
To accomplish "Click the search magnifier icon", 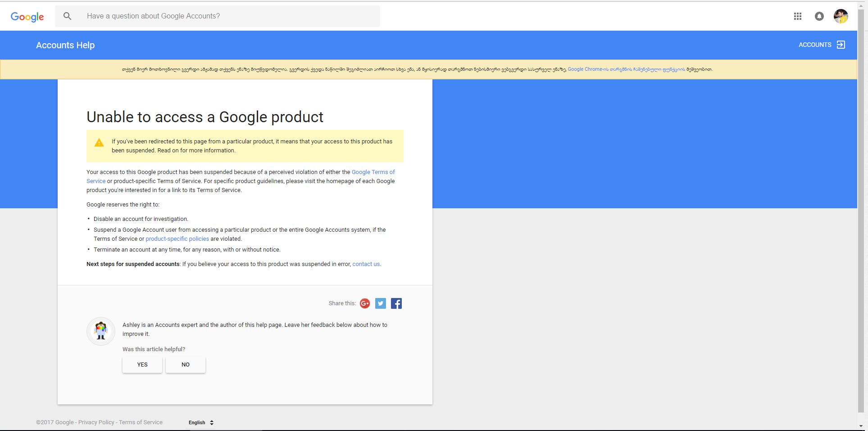I will [x=68, y=16].
